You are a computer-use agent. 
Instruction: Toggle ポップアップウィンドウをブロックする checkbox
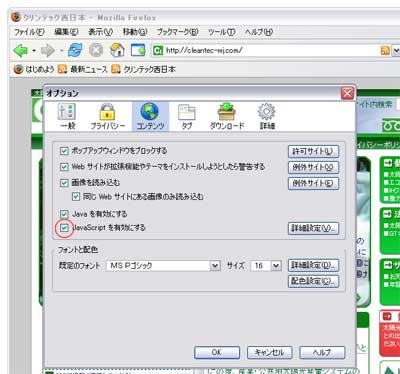pos(64,151)
